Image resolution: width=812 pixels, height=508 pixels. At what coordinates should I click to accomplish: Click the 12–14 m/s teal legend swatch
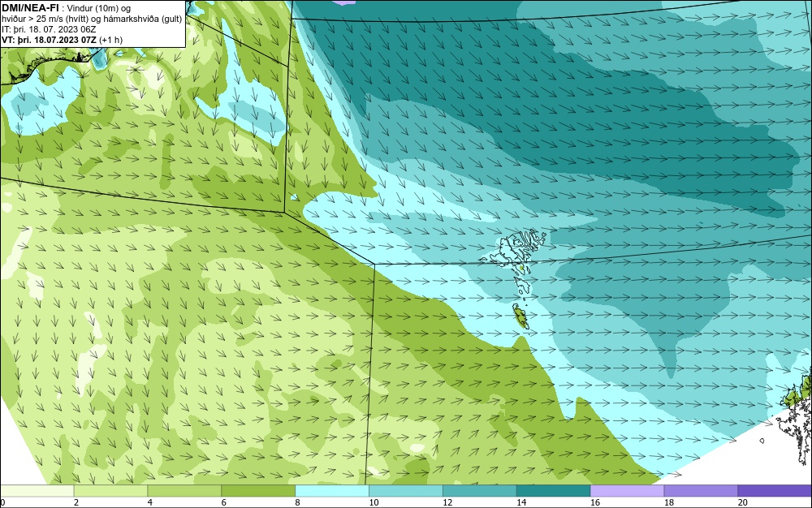tap(480, 490)
